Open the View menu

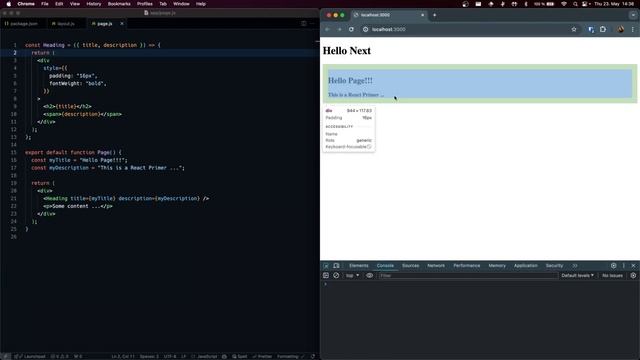(x=75, y=4)
